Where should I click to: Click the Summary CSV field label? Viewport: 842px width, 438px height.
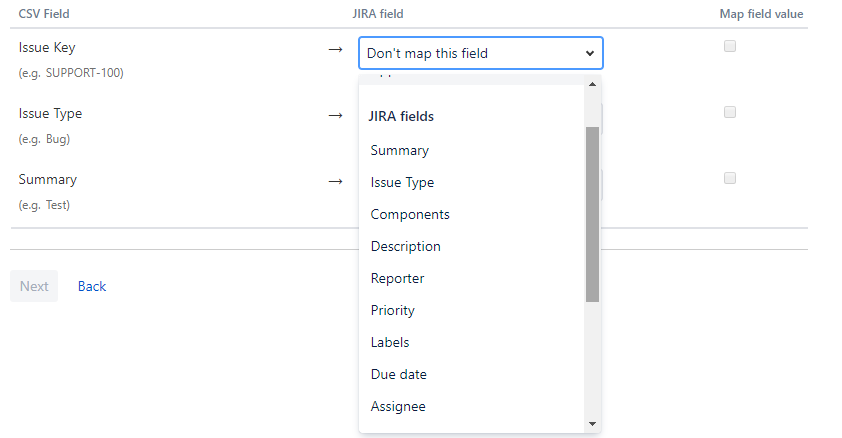click(x=48, y=180)
